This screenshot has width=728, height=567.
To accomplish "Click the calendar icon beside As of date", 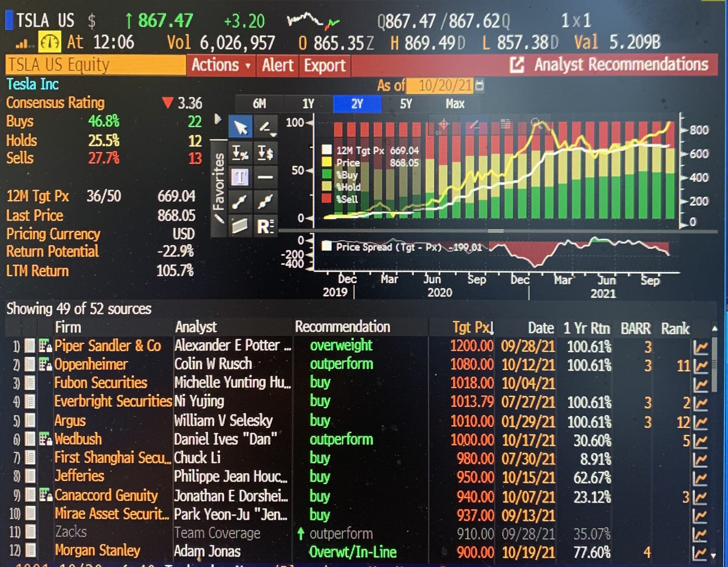I will (480, 85).
